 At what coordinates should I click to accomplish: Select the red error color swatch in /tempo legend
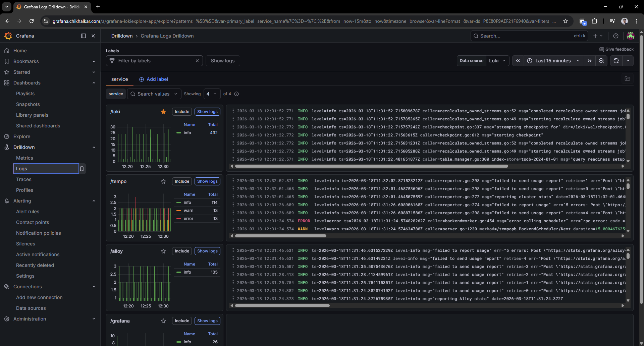tap(178, 219)
